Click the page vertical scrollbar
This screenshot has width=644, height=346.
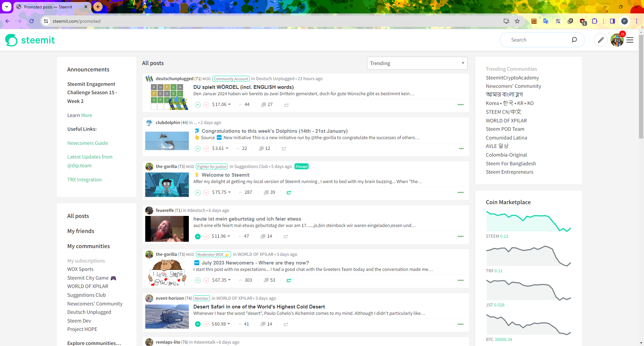[641, 86]
